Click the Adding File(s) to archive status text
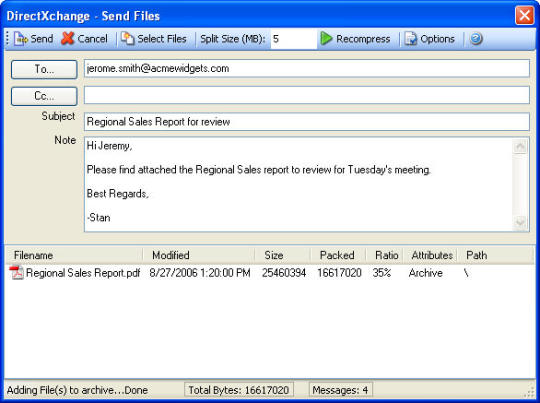The height and width of the screenshot is (403, 540). pyautogui.click(x=77, y=390)
